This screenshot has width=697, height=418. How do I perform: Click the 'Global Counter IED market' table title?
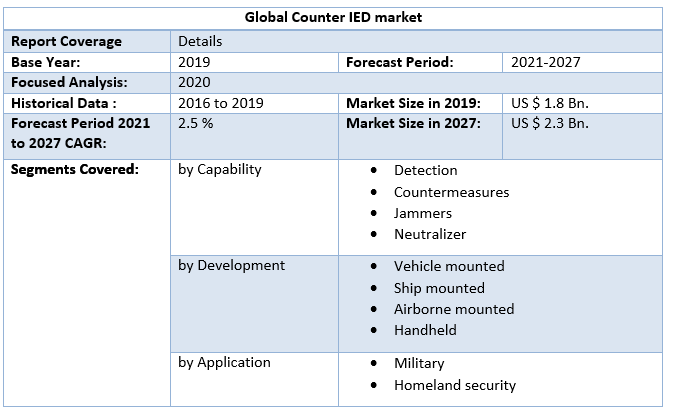pyautogui.click(x=335, y=18)
